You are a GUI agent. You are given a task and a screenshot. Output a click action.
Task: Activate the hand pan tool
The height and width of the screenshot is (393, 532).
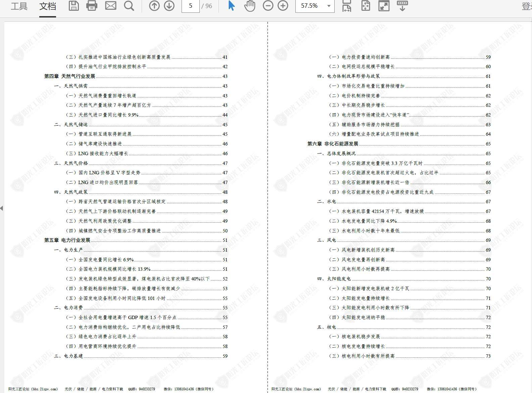(x=250, y=6)
